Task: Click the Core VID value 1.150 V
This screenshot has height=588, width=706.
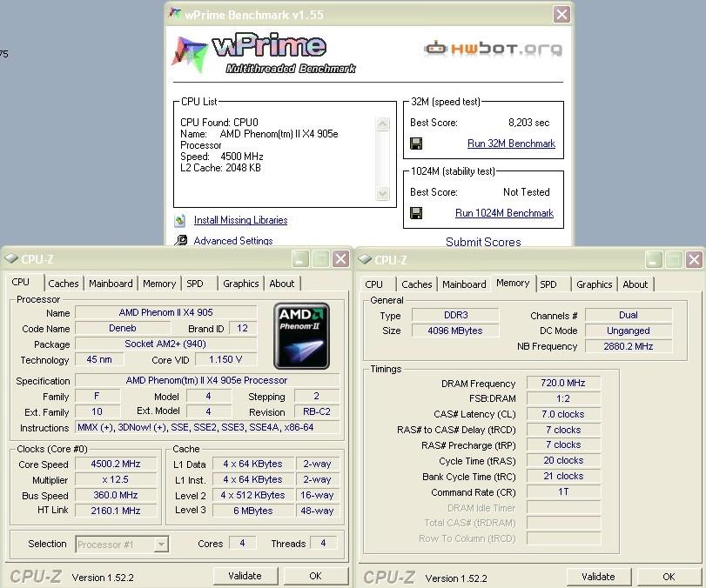Action: 225,359
